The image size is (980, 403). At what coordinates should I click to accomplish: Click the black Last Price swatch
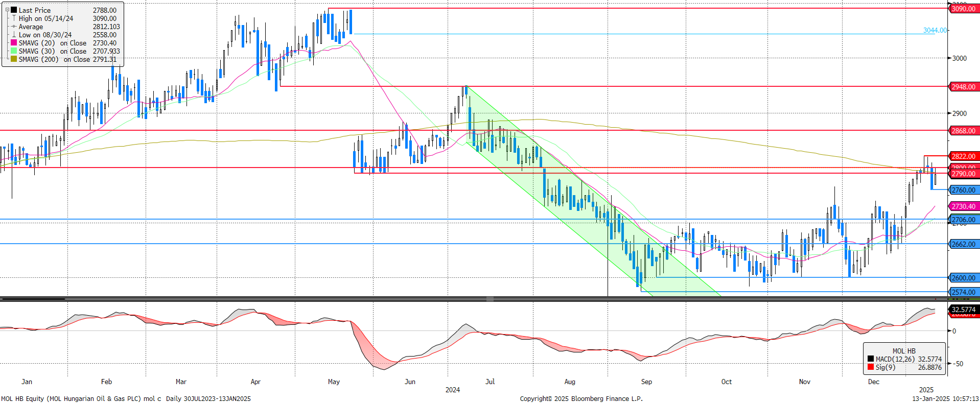pos(14,10)
